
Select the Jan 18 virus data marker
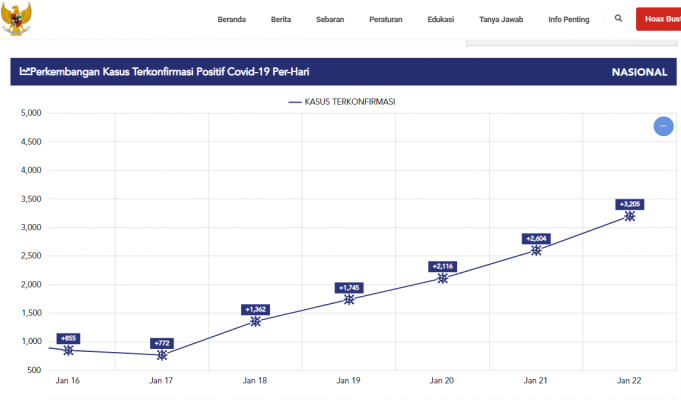[x=255, y=321]
